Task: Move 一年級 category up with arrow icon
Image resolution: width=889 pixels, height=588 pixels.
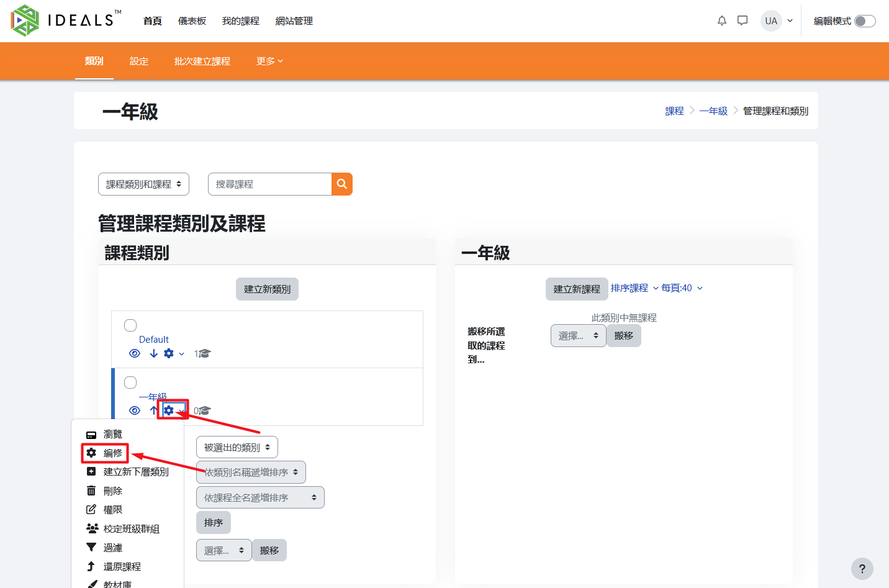Action: point(153,410)
